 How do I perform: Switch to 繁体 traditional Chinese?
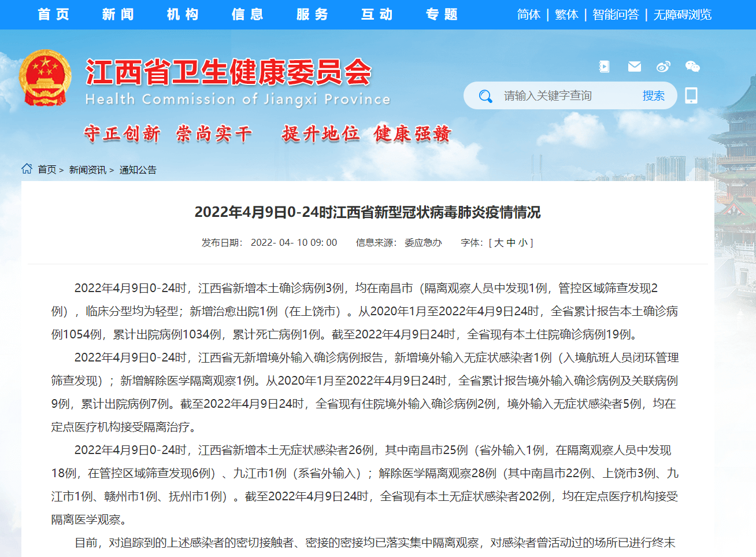click(566, 14)
